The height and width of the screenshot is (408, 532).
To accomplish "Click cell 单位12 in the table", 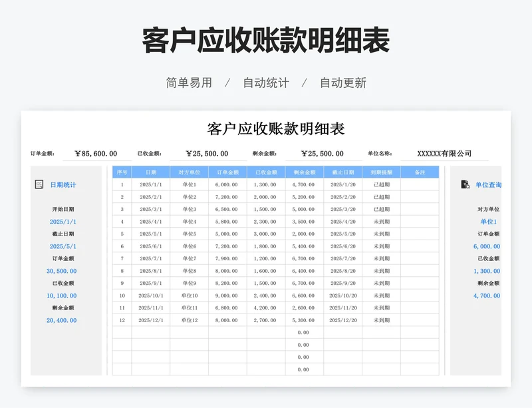I will (190, 320).
